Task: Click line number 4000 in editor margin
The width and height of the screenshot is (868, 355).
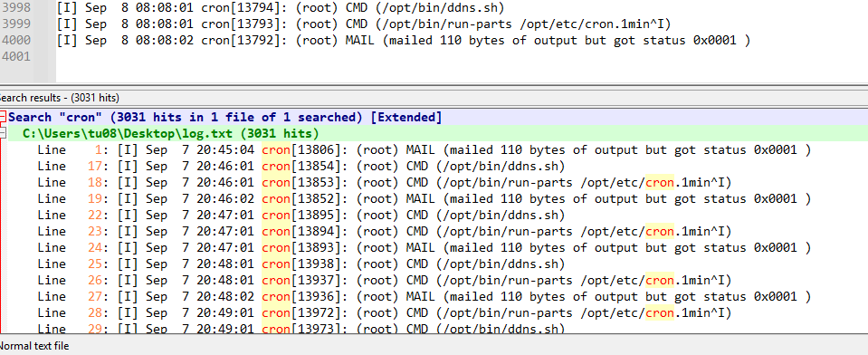Action: pos(16,40)
